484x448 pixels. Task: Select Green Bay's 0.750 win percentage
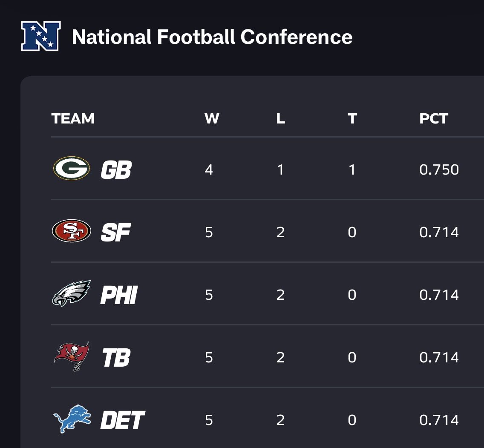[x=439, y=169]
